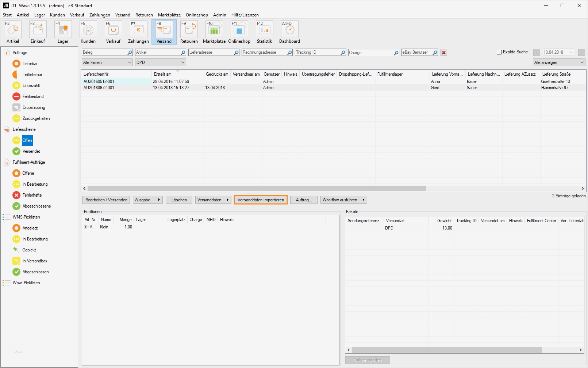Go to the previous date with arrow

[537, 53]
